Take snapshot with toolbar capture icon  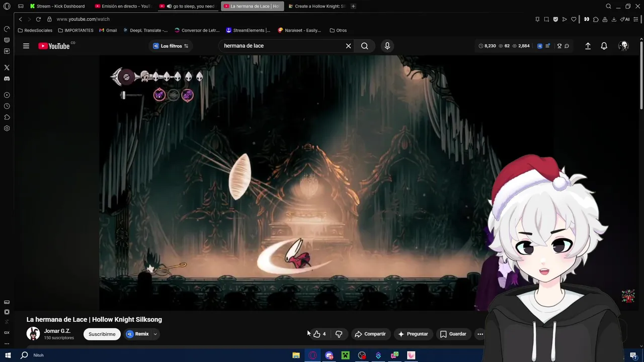tap(546, 19)
